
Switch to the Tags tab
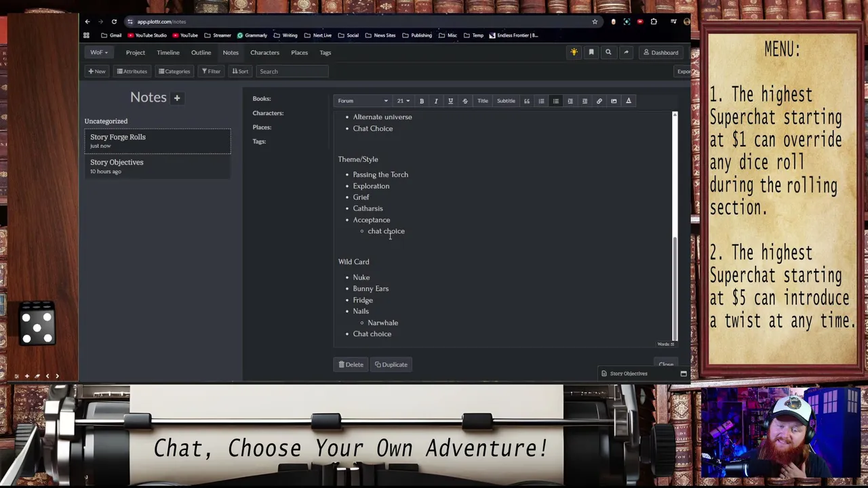325,52
